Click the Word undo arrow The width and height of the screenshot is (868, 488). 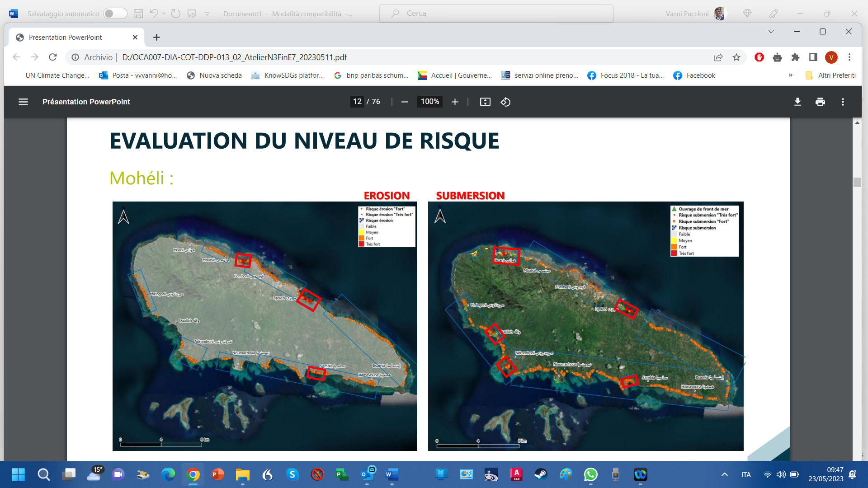click(154, 14)
